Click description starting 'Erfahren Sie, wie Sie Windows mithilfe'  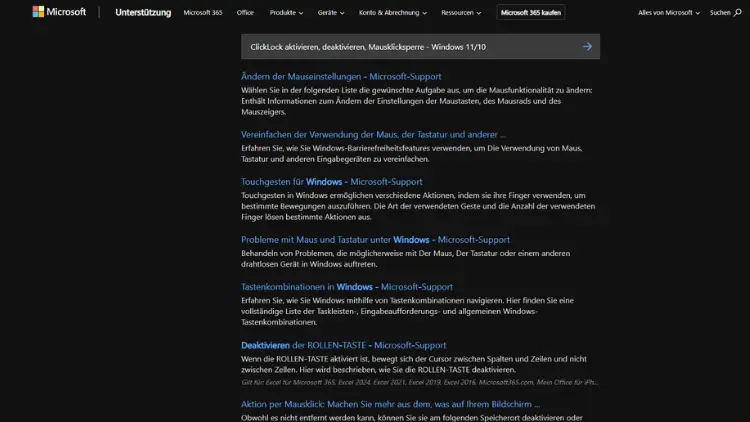[407, 311]
